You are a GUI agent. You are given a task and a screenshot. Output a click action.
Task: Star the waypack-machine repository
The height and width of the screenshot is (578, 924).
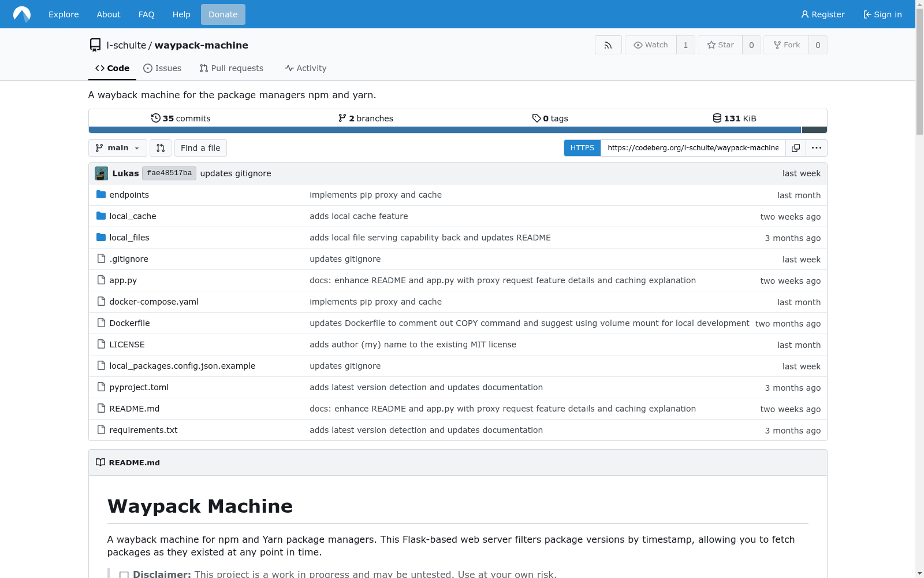(x=720, y=45)
